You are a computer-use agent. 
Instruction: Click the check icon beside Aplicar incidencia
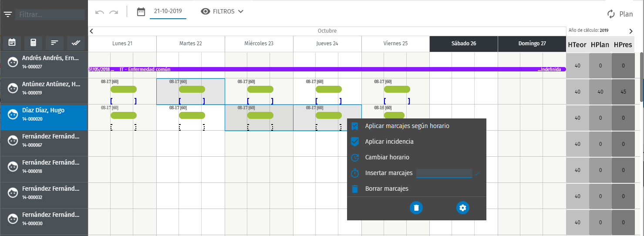355,142
